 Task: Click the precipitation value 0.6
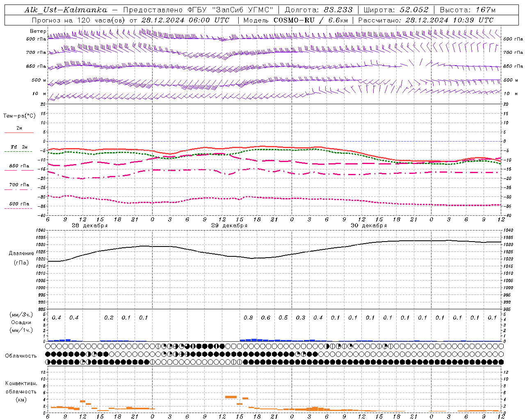266,318
